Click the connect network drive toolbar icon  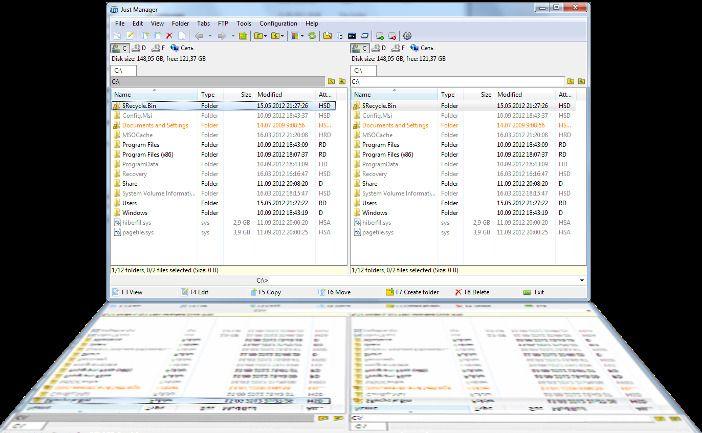pos(380,36)
